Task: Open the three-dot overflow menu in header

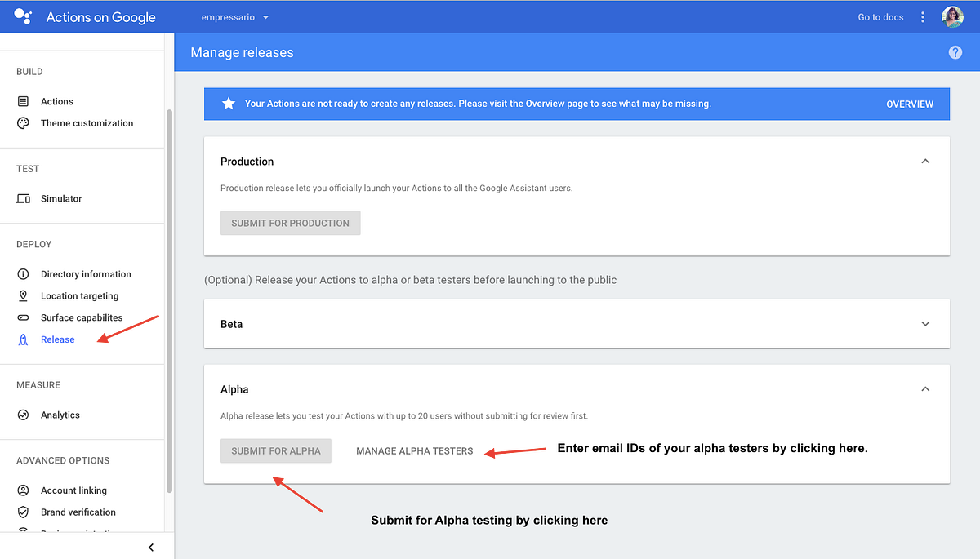Action: 923,17
